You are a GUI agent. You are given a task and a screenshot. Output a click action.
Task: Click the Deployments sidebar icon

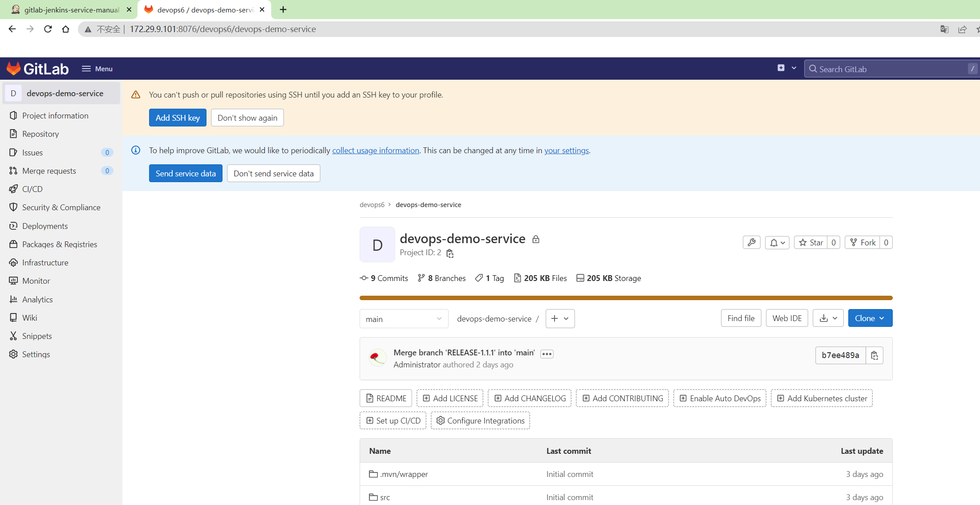[13, 226]
